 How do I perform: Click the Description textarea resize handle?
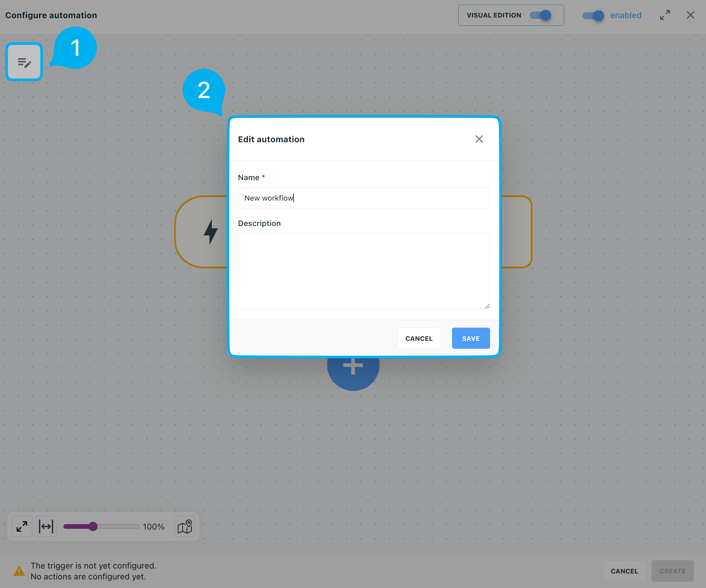tap(487, 306)
